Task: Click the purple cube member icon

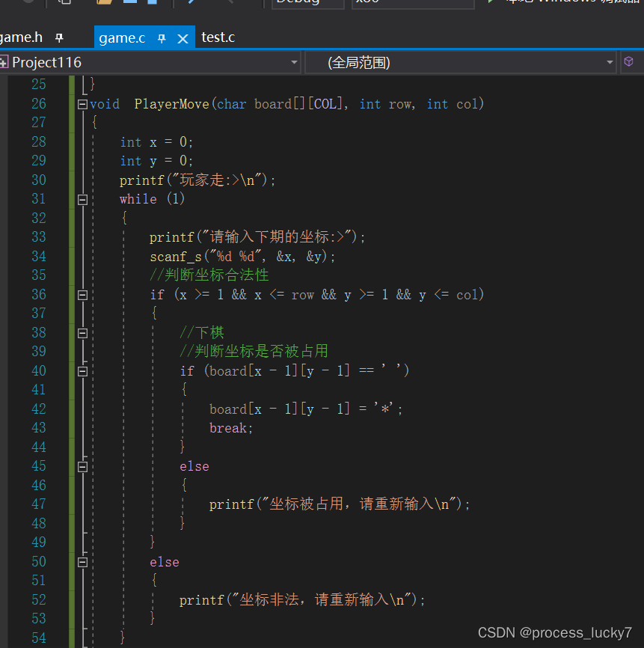Action: (x=629, y=62)
